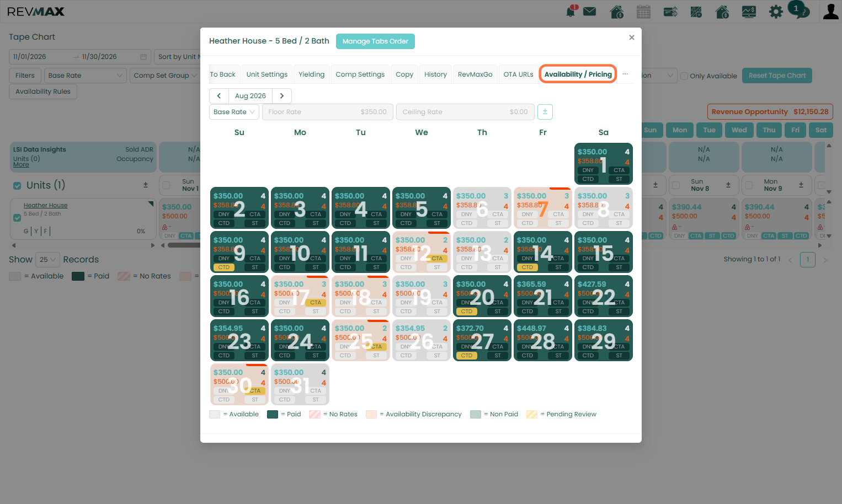The width and height of the screenshot is (842, 504).
Task: Switch to the Unit Settings tab
Action: (x=267, y=74)
